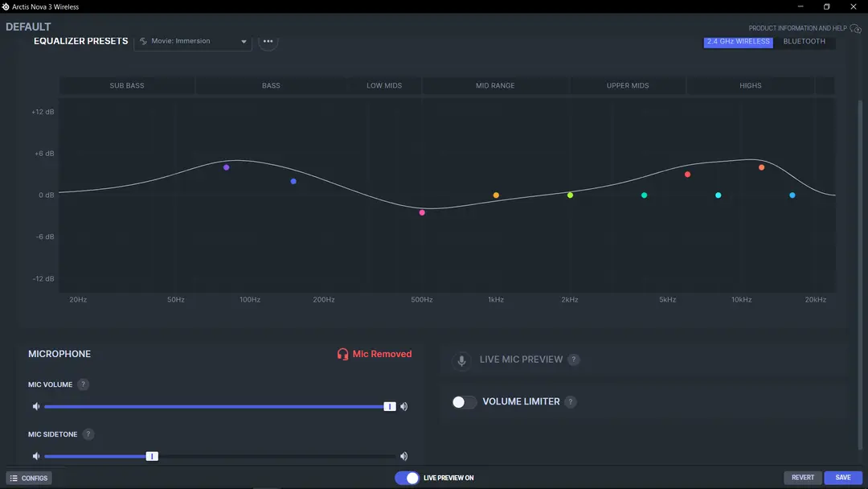This screenshot has width=868, height=489.
Task: Select the Mid Range frequency band header
Action: click(x=495, y=85)
